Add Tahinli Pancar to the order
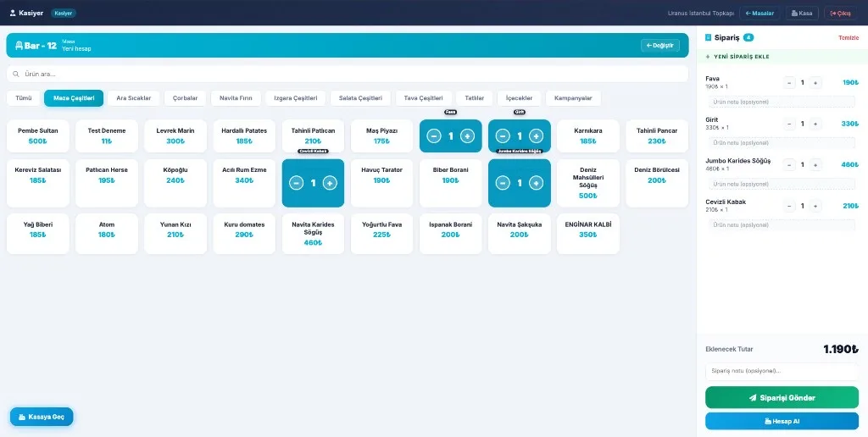Screen dimensions: 868x437 pos(657,136)
